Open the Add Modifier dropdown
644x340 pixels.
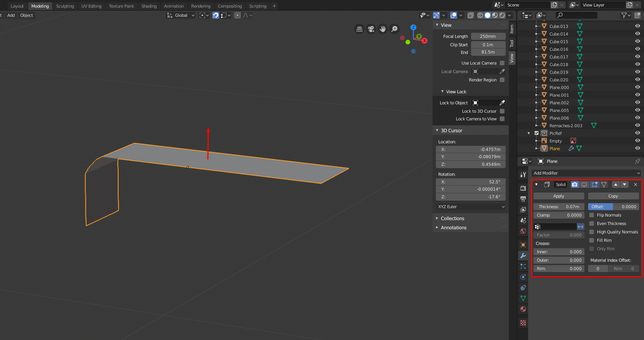coord(586,173)
